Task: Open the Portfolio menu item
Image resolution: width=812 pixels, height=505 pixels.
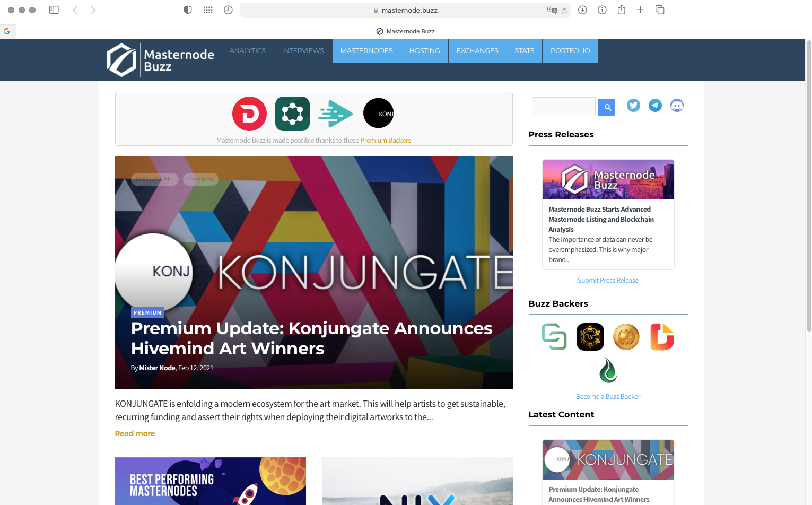Action: pyautogui.click(x=570, y=51)
